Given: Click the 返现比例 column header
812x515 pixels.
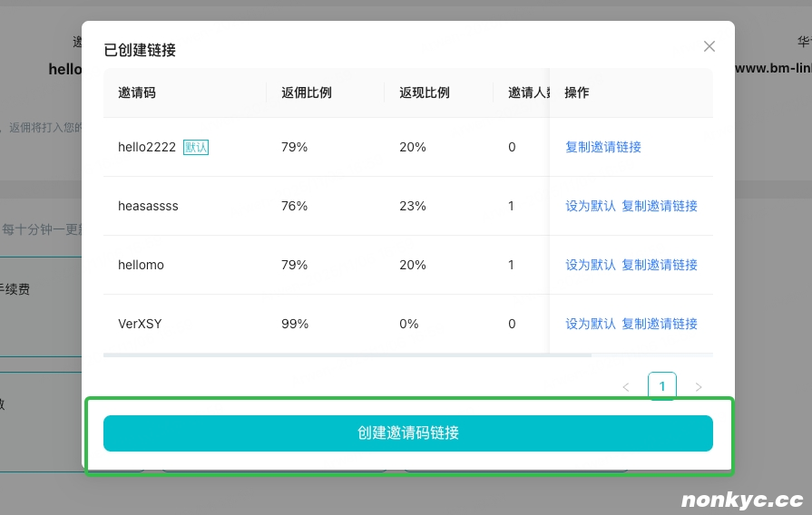Looking at the screenshot, I should click(424, 92).
